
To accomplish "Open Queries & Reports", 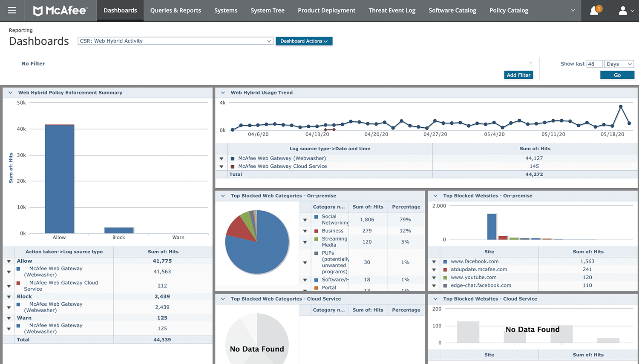I will tap(176, 11).
